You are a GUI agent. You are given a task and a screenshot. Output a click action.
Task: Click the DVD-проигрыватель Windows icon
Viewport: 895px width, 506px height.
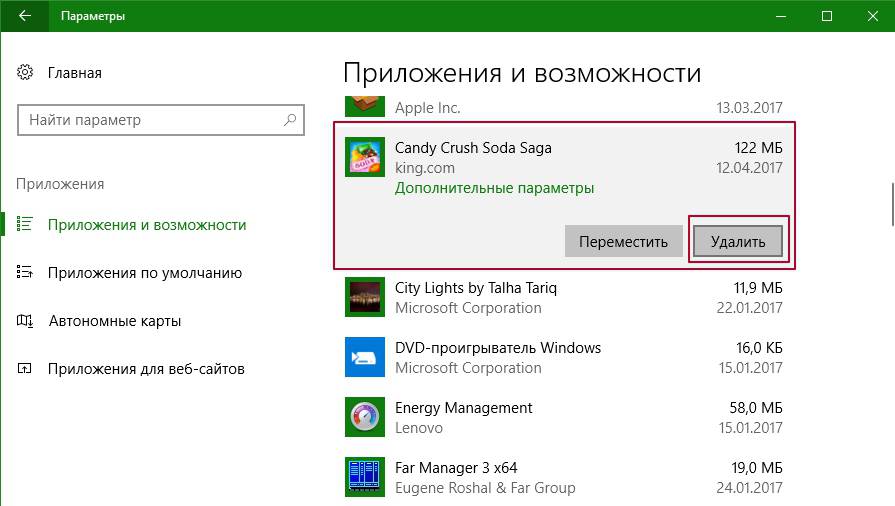pyautogui.click(x=364, y=357)
